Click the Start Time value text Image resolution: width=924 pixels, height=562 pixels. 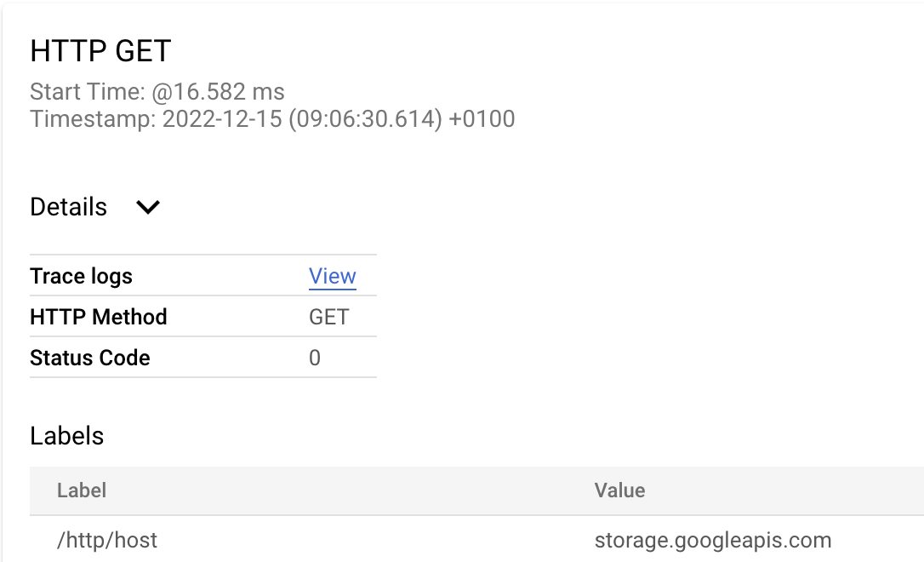coord(157,92)
